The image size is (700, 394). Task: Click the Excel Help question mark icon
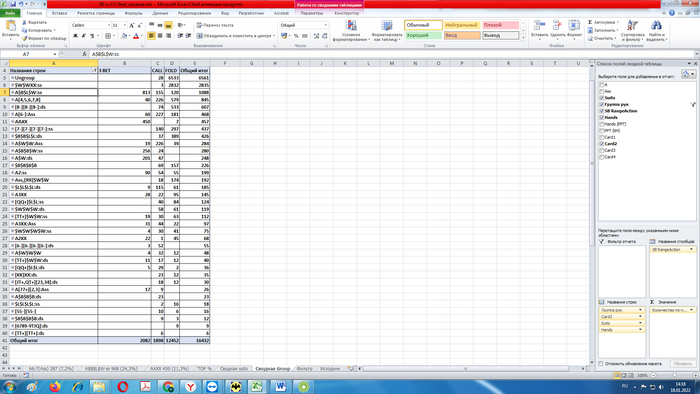[x=671, y=13]
